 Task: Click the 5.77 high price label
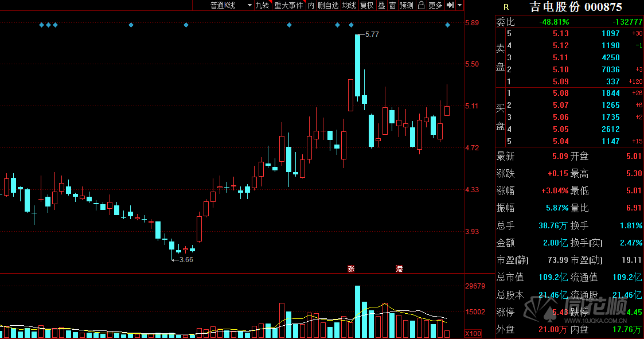[372, 34]
